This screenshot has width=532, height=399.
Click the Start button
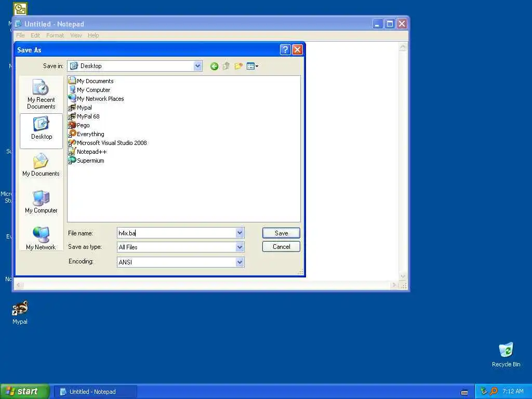(25, 392)
